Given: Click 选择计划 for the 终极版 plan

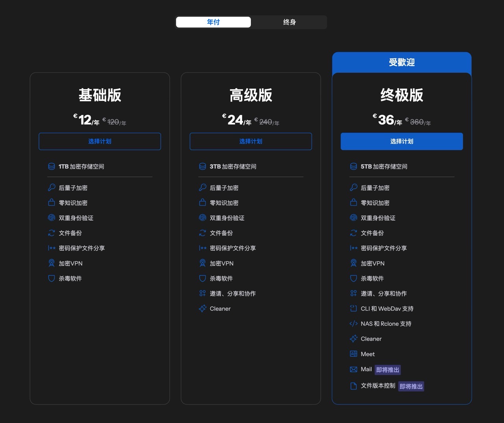Looking at the screenshot, I should 402,141.
